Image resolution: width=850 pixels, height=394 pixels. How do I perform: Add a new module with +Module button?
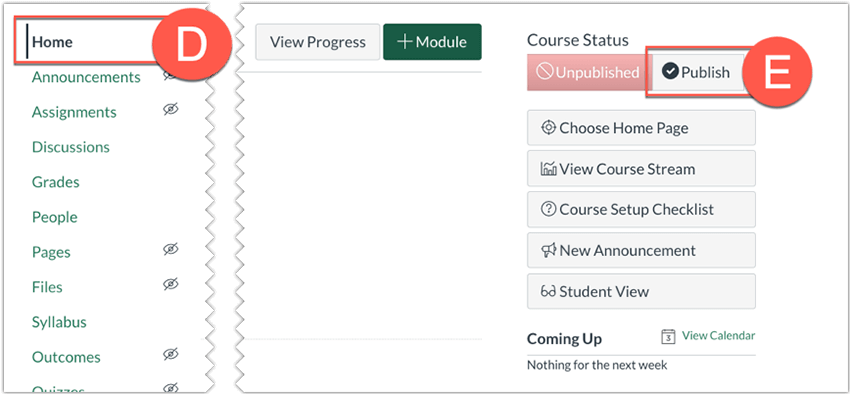click(x=432, y=42)
